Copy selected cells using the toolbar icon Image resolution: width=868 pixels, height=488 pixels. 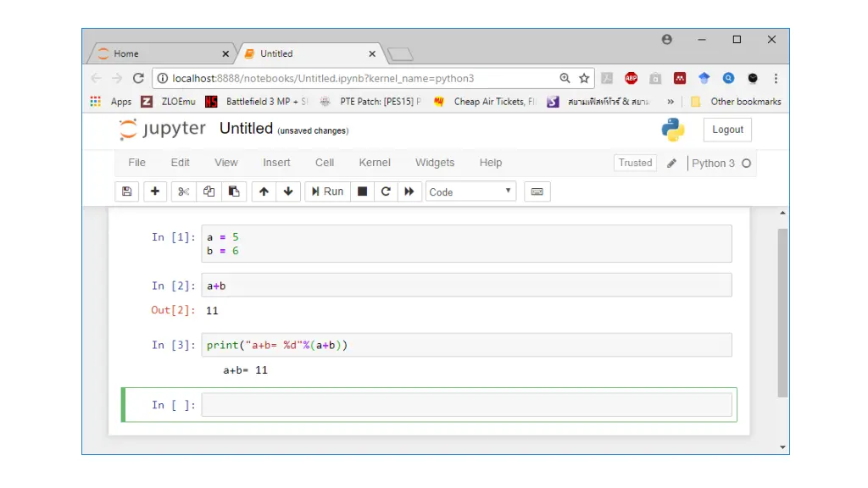pos(209,191)
